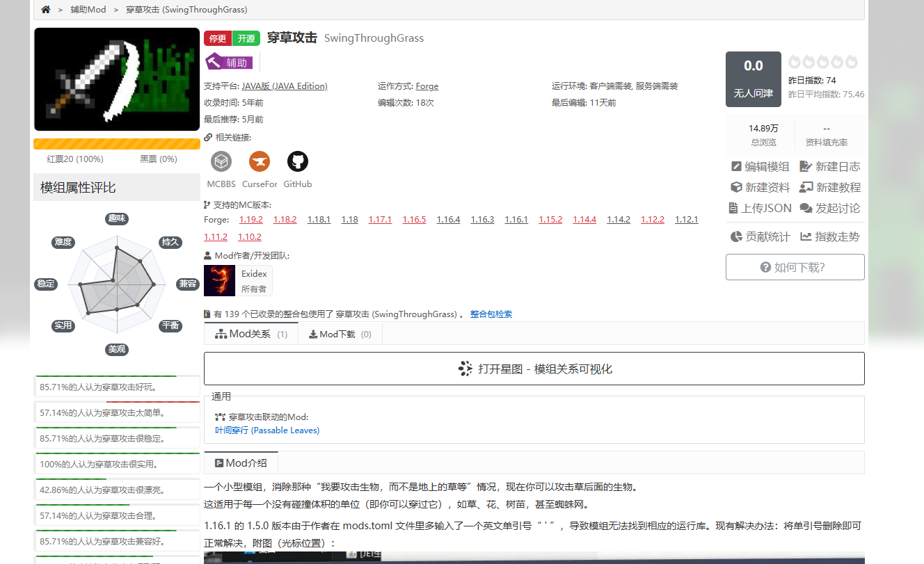Click the first flame rating icon
The width and height of the screenshot is (924, 564).
795,62
